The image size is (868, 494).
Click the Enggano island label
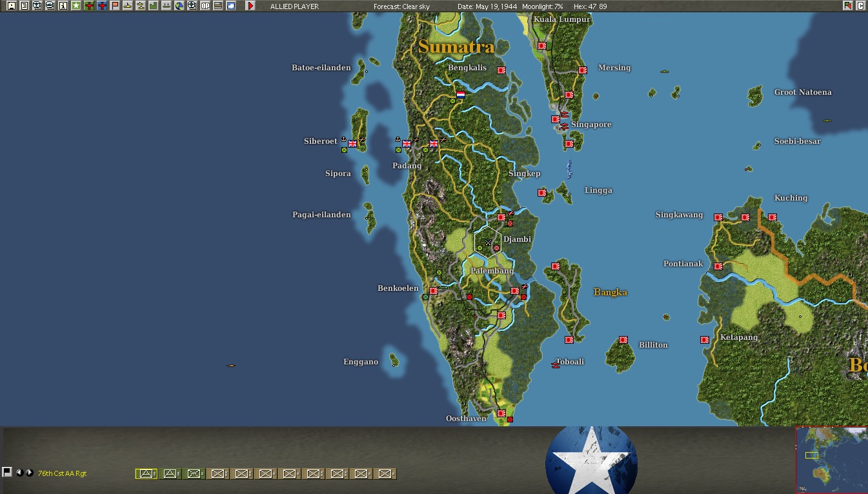(361, 362)
